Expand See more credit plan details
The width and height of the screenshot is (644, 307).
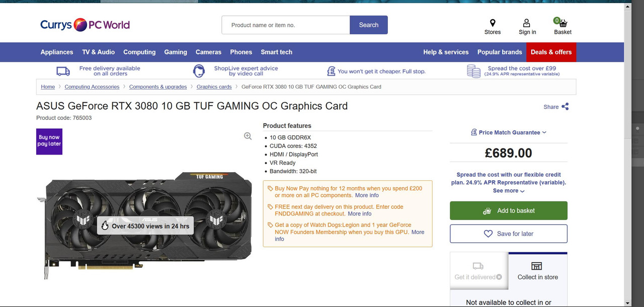tap(509, 191)
